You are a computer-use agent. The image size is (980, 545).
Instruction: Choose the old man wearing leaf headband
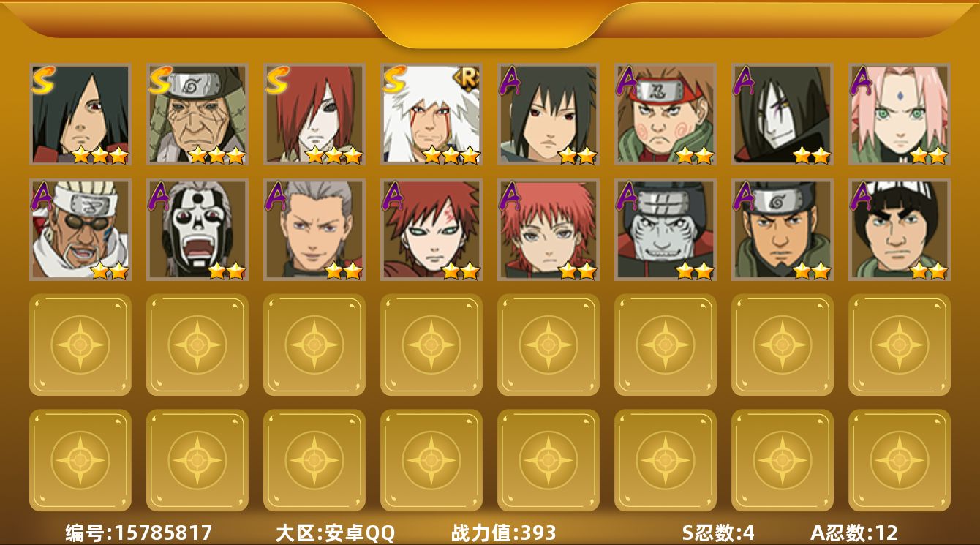coord(197,114)
